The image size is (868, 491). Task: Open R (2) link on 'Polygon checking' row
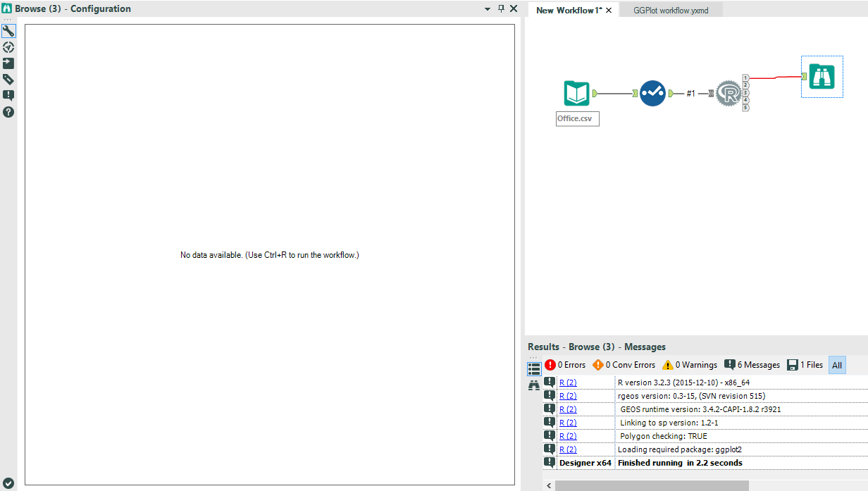pos(568,436)
